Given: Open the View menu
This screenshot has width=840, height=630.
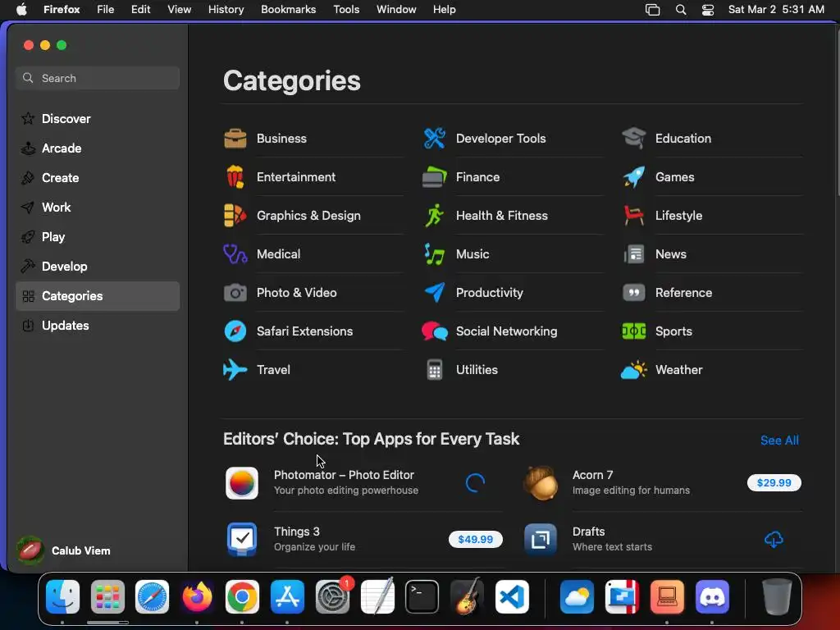Looking at the screenshot, I should [x=179, y=9].
